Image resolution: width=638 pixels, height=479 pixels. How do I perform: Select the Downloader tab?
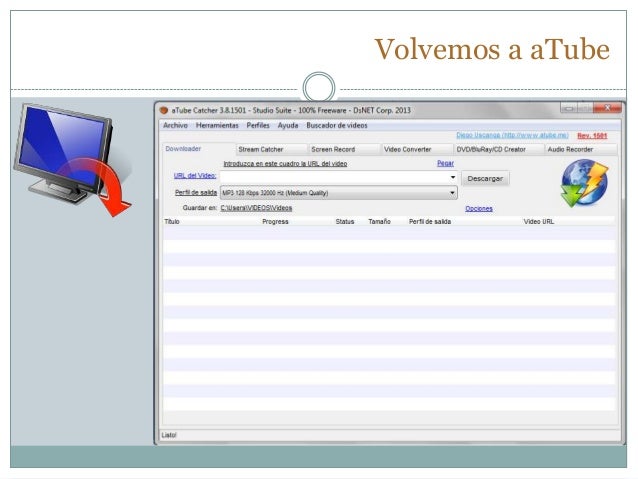tap(199, 149)
